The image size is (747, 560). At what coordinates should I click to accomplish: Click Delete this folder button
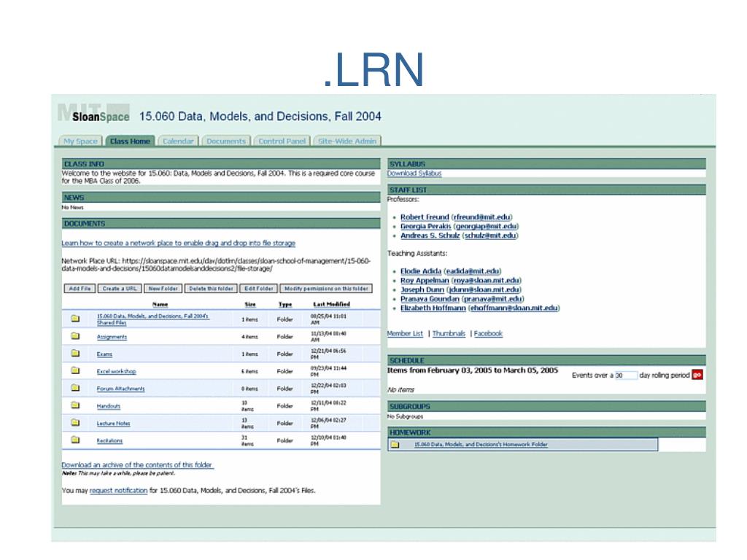click(211, 289)
